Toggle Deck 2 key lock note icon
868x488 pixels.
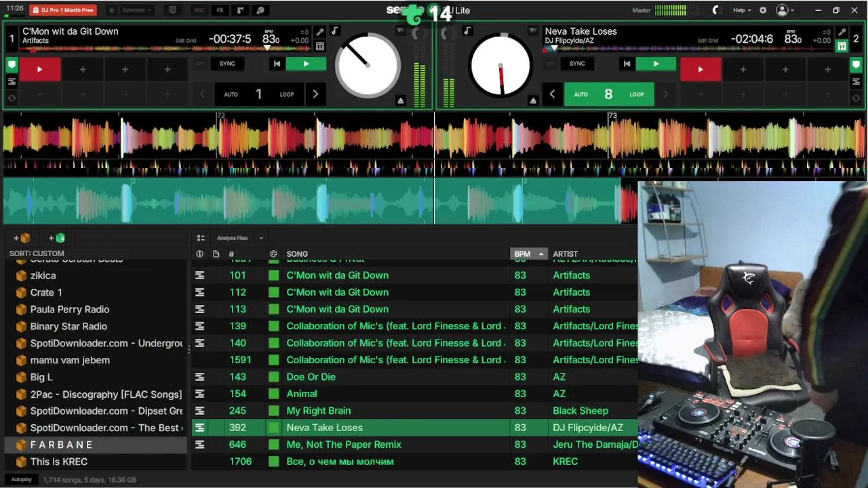(467, 31)
